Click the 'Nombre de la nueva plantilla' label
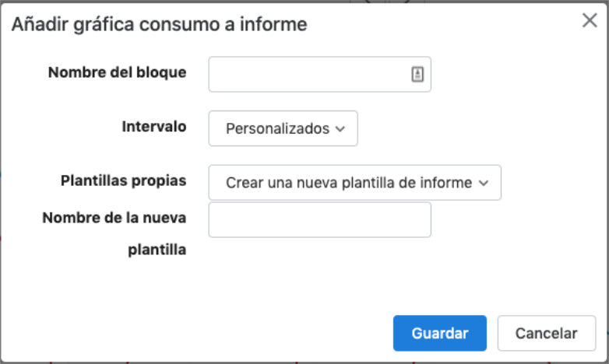Viewport: 609px width, 364px height. coord(114,233)
